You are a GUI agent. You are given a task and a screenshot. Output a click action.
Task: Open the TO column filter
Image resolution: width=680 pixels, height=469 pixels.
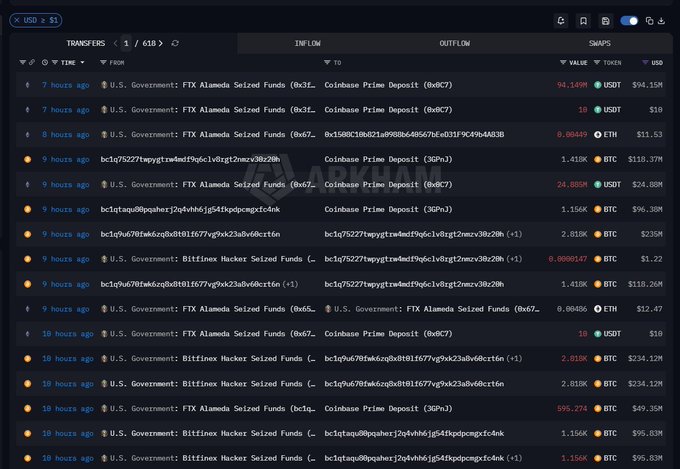pyautogui.click(x=327, y=62)
